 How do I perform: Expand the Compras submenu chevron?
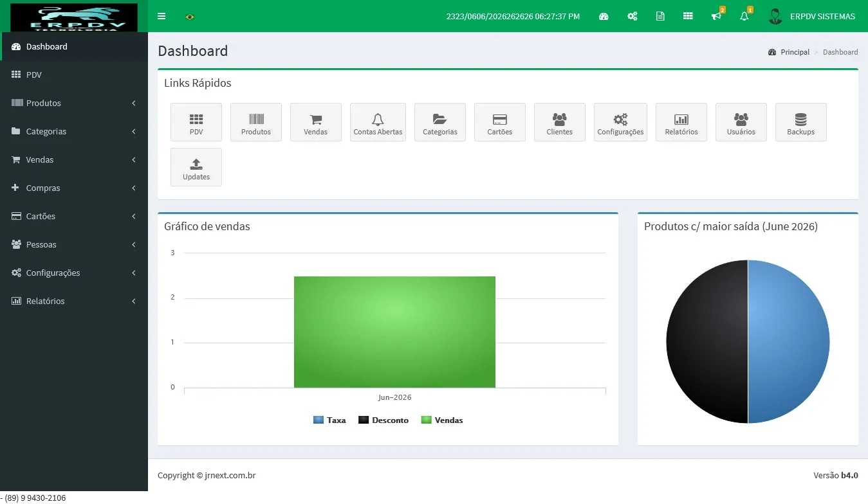tap(134, 188)
